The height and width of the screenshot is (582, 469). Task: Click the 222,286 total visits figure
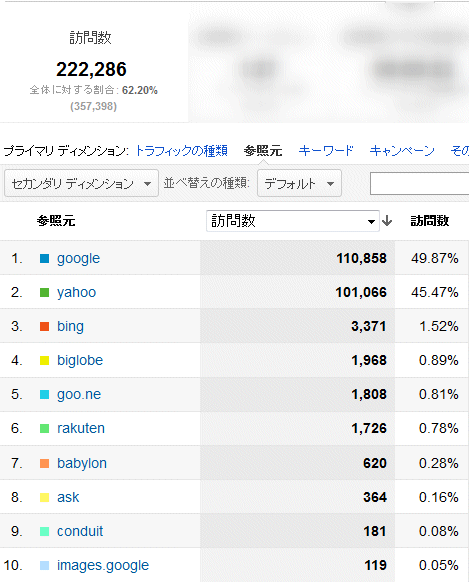(91, 69)
